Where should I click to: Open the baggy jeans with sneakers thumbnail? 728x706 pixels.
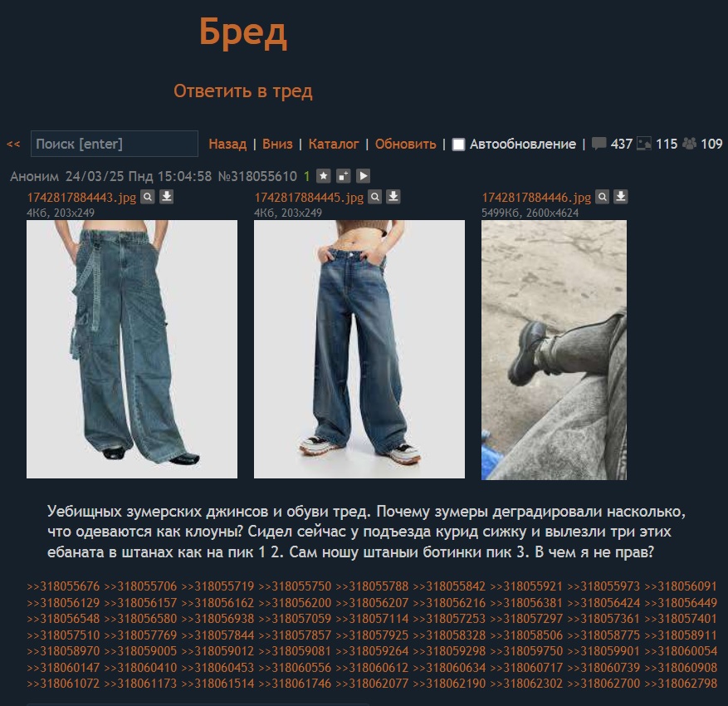359,350
